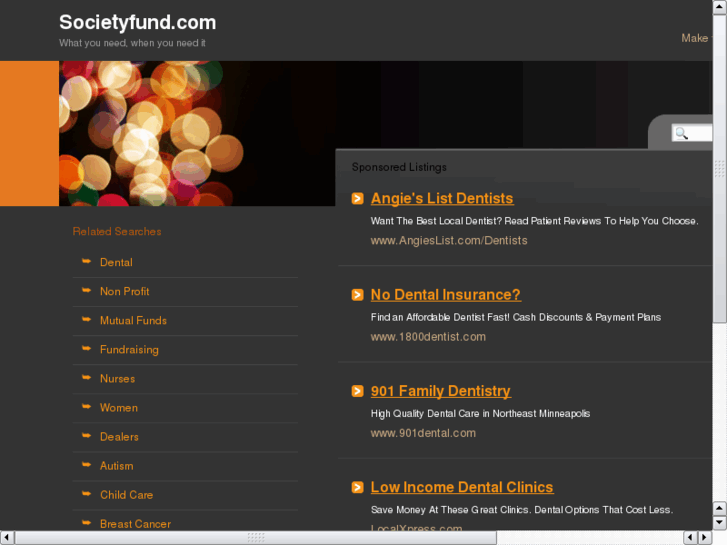Click the orange arrow icon beside No Dental Insurance?
The width and height of the screenshot is (727, 545).
(357, 295)
